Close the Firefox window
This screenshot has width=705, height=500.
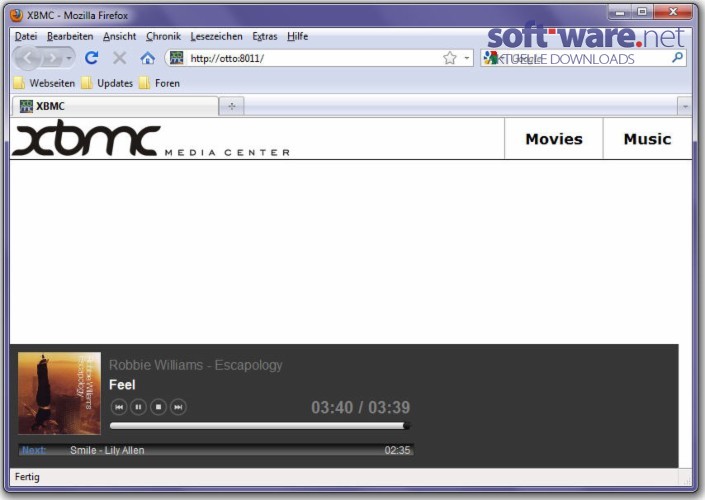point(673,12)
